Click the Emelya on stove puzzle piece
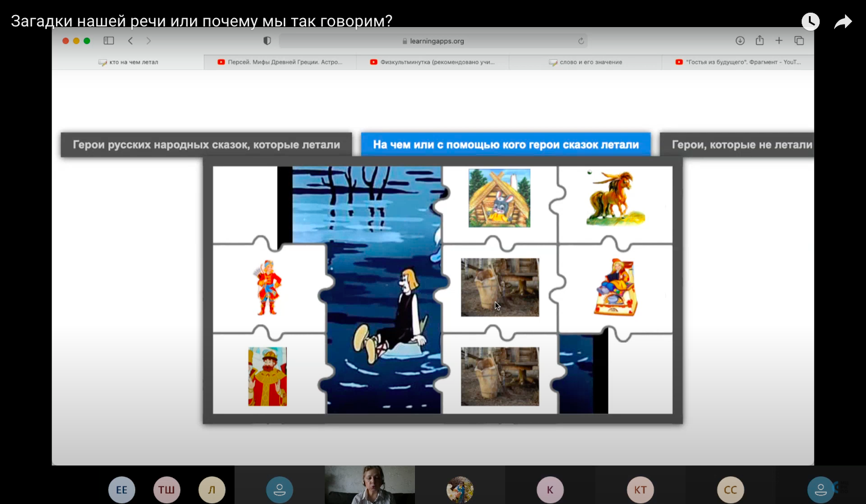Image resolution: width=866 pixels, height=504 pixels. pyautogui.click(x=615, y=287)
